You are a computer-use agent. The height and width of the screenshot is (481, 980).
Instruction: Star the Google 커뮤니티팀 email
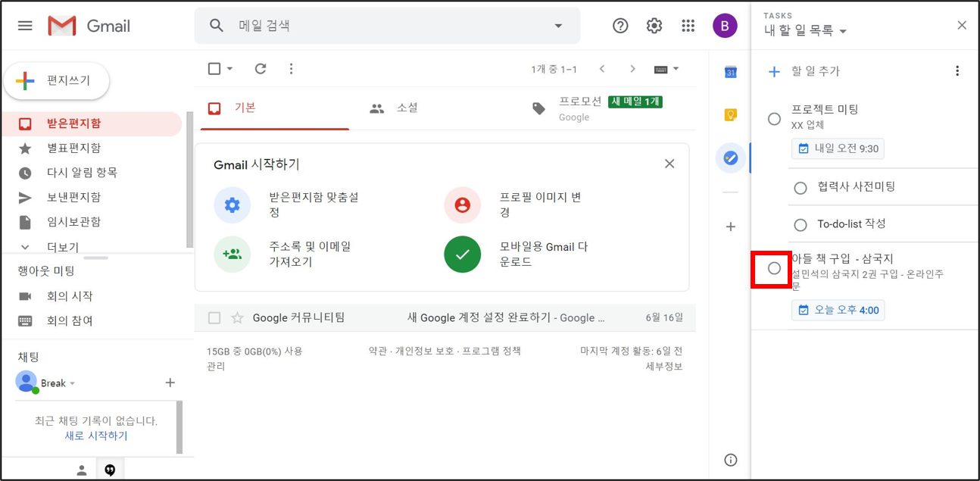click(237, 318)
